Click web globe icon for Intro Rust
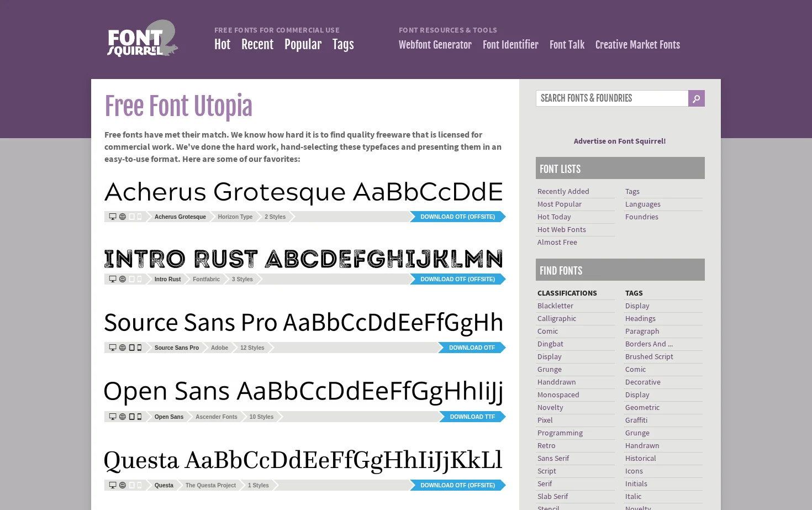The image size is (812, 510). (123, 279)
